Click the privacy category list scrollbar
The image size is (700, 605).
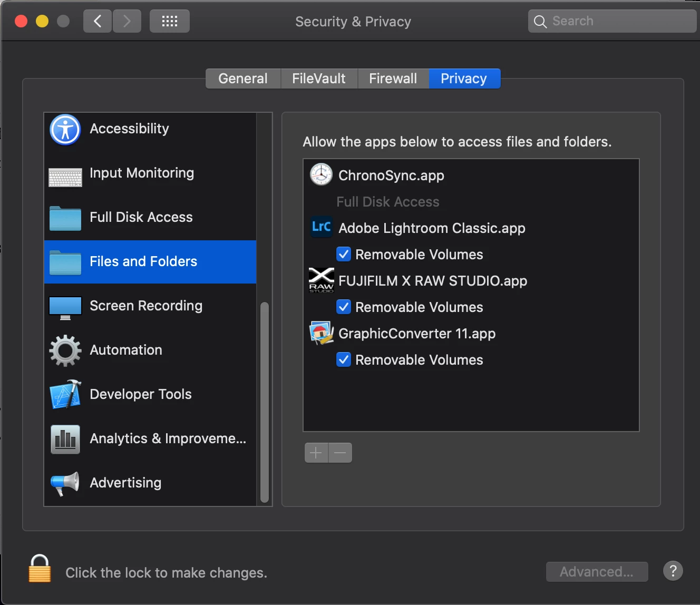(265, 403)
